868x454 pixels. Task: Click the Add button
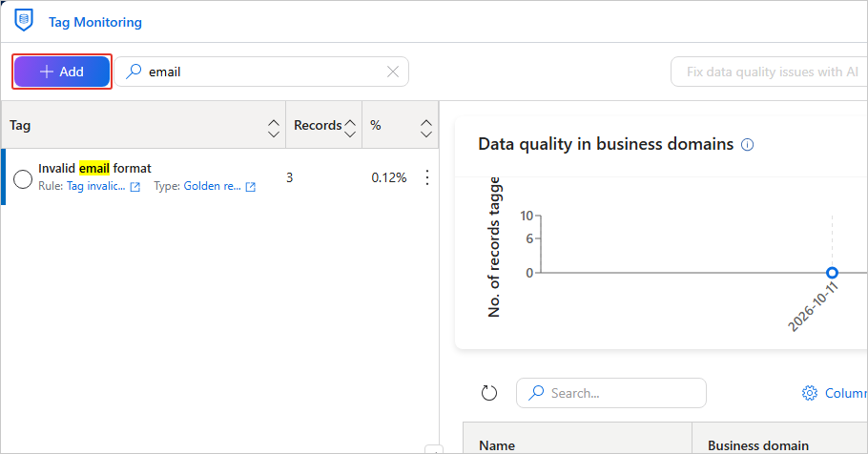pos(62,72)
